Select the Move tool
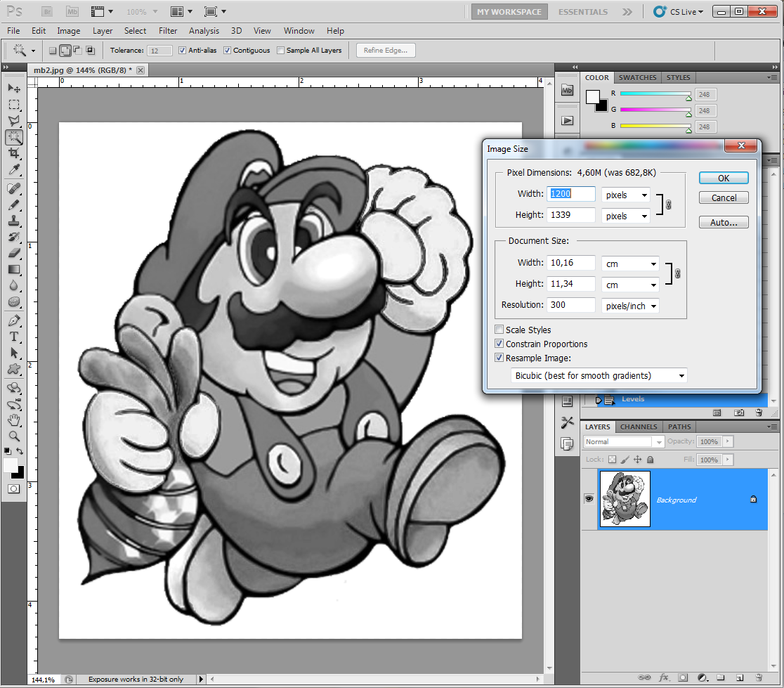This screenshot has width=784, height=688. pos(14,89)
